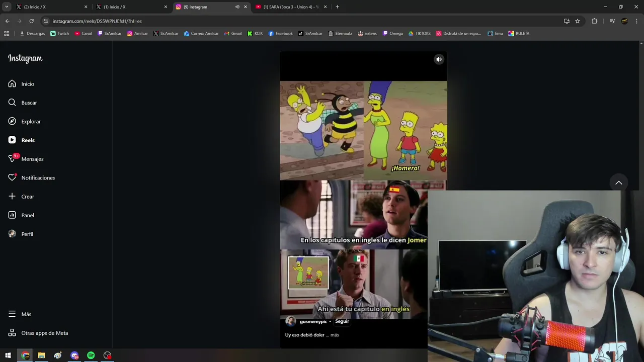Open the Gmail bookmark

233,34
